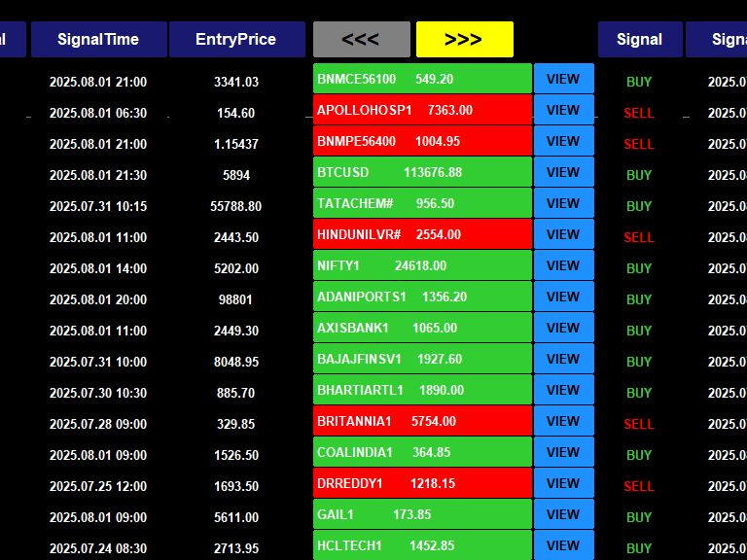747x560 pixels.
Task: Click BUY signal in BTCUSD row
Action: pyautogui.click(x=639, y=175)
